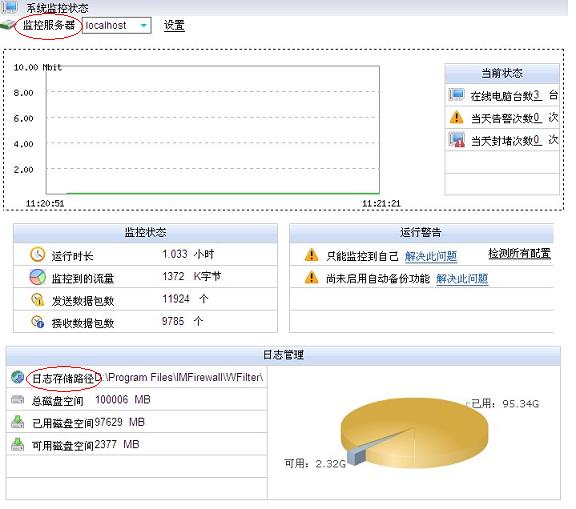Click the received packets icon
This screenshot has height=509, width=576.
[37, 322]
